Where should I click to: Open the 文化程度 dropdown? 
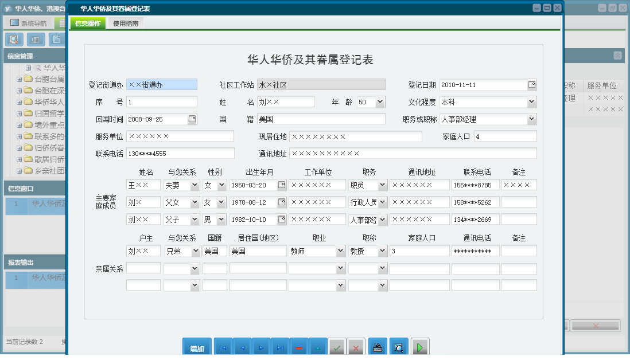click(531, 102)
